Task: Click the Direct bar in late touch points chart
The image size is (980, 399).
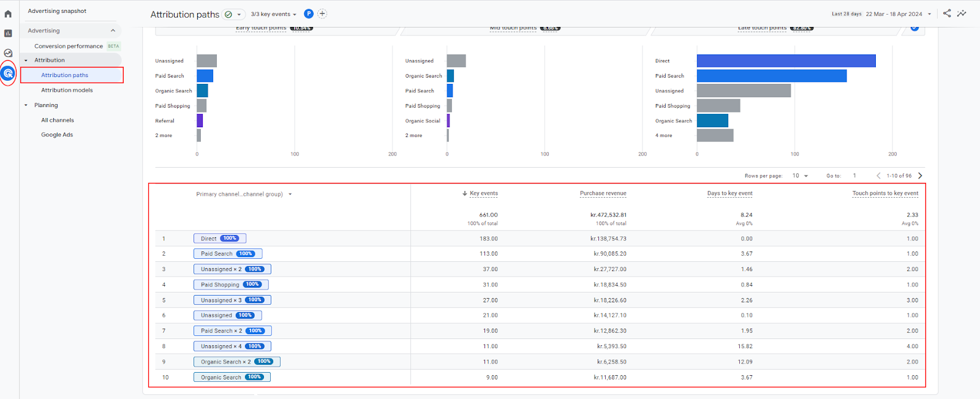Action: coord(786,61)
